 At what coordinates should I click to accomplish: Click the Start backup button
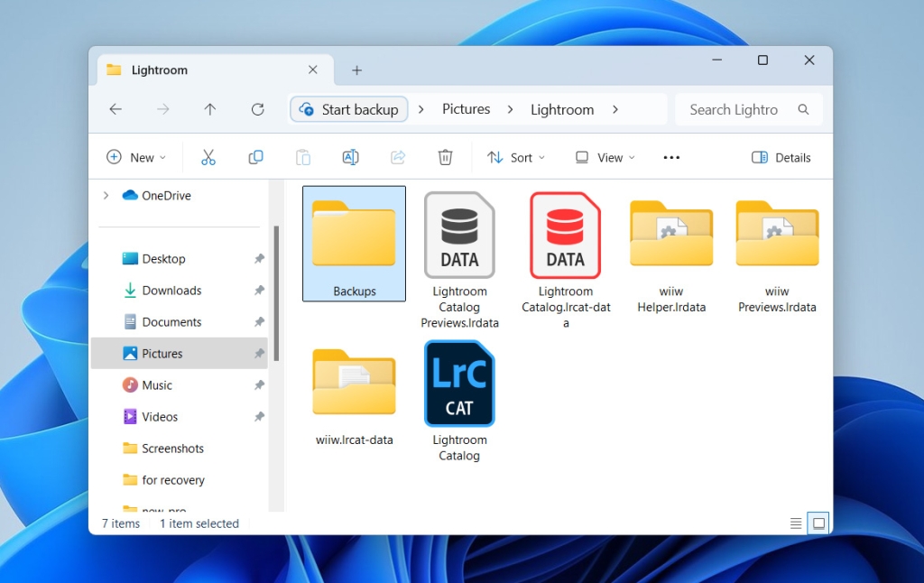[x=348, y=108]
